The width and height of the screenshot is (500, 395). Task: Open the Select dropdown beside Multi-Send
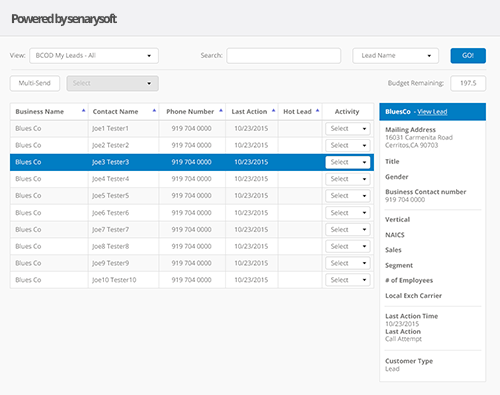pyautogui.click(x=112, y=83)
